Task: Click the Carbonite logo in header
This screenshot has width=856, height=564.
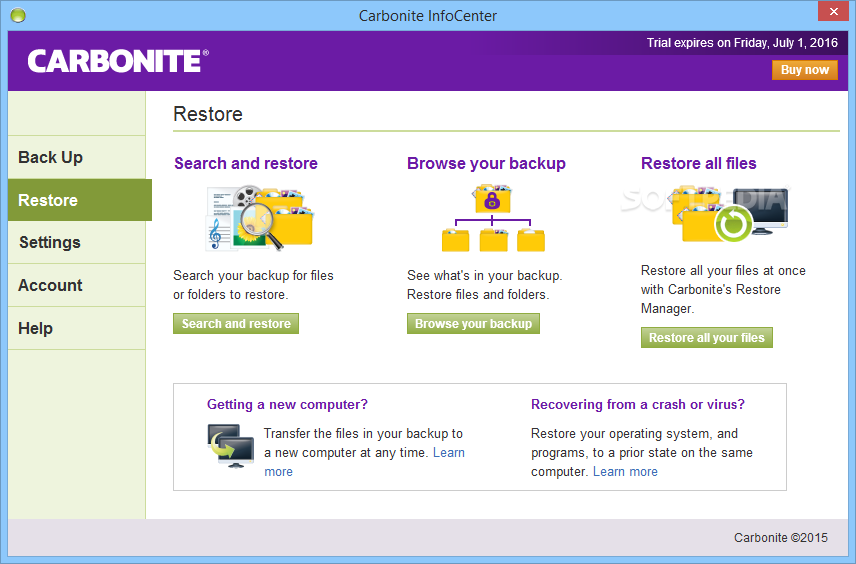Action: 118,61
